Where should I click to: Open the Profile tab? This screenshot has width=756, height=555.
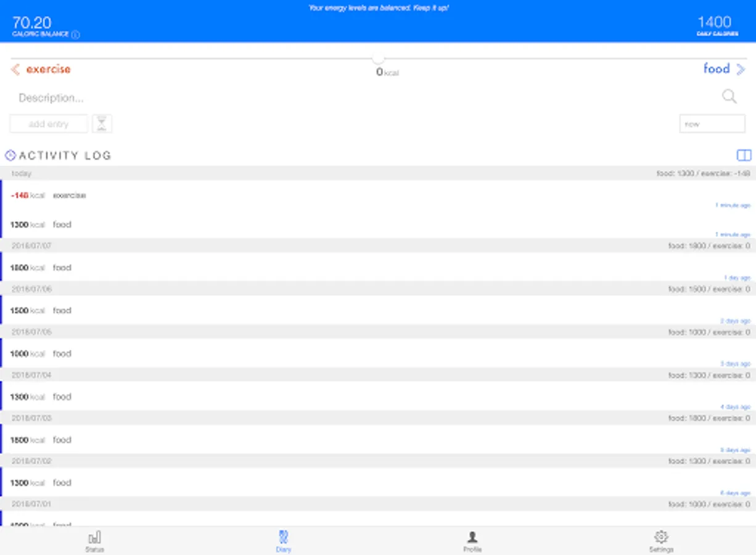pos(472,541)
